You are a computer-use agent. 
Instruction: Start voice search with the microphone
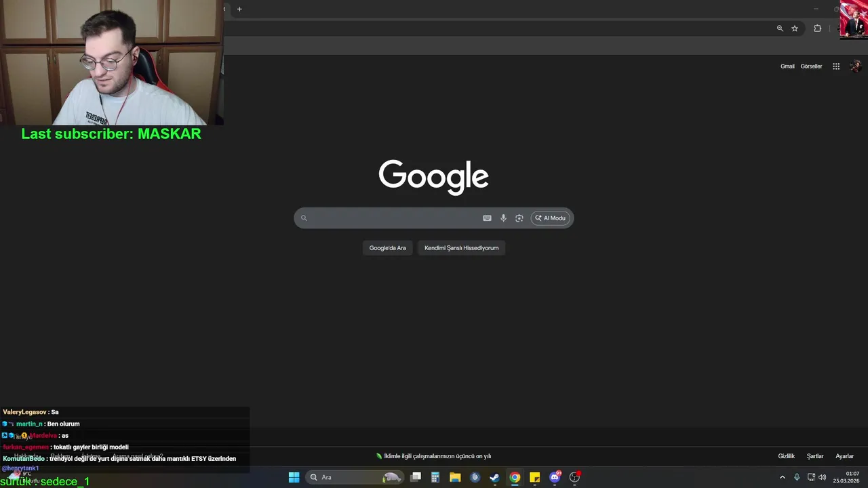point(503,218)
